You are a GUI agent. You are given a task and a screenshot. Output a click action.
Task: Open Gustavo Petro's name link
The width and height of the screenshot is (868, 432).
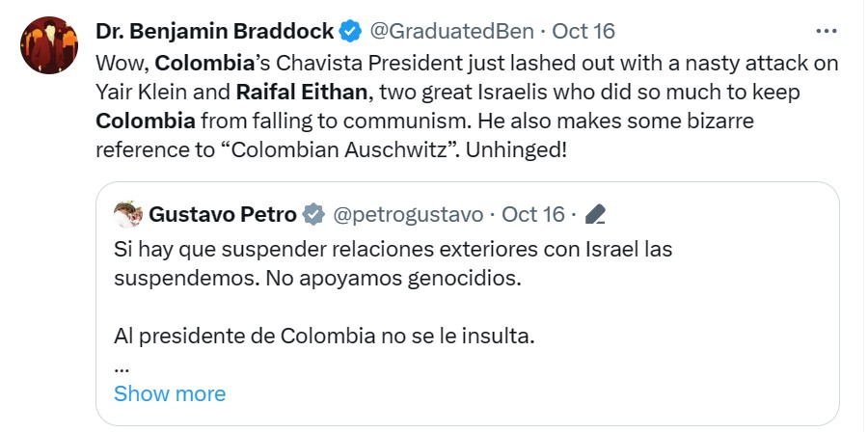tap(222, 213)
